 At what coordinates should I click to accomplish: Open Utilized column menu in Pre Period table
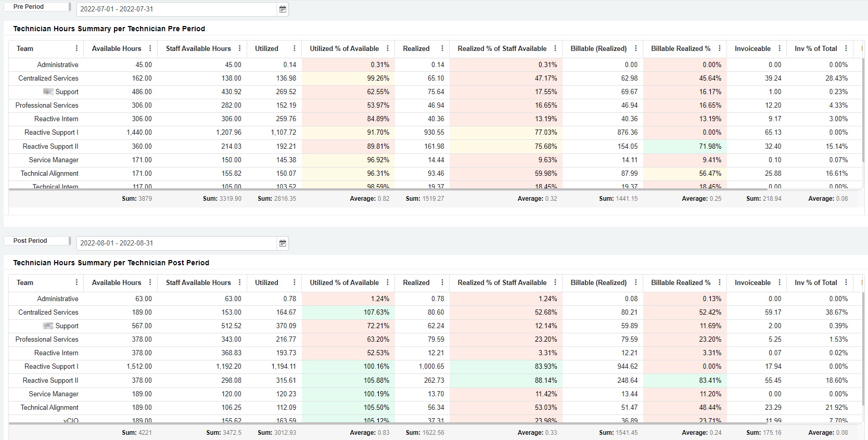click(x=295, y=48)
